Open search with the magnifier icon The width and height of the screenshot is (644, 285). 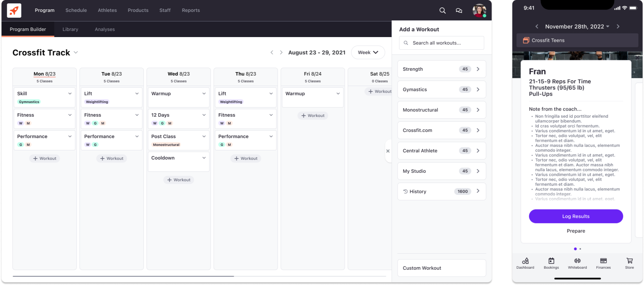pos(442,11)
